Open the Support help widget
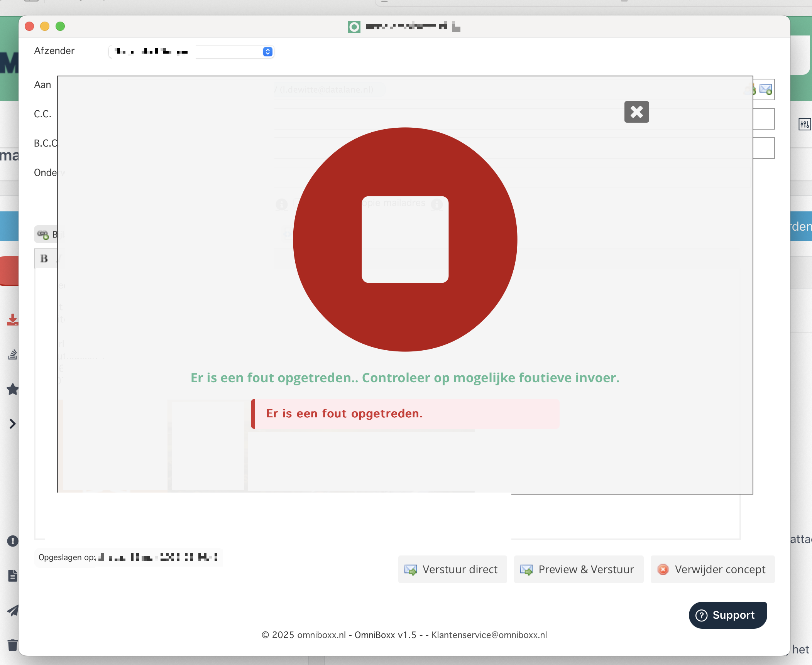The width and height of the screenshot is (812, 665). (x=727, y=615)
